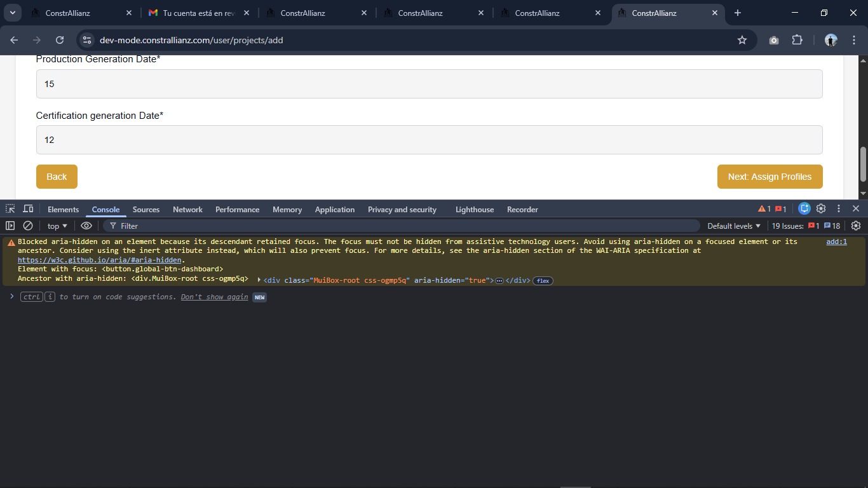Open console settings gear in filter bar
This screenshot has width=868, height=488.
click(855, 226)
